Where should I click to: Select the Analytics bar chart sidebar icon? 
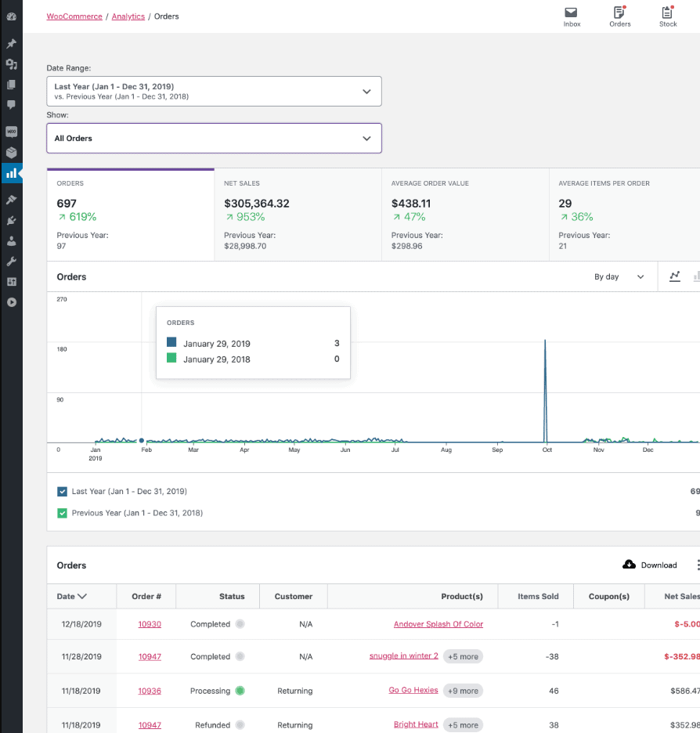[11, 173]
